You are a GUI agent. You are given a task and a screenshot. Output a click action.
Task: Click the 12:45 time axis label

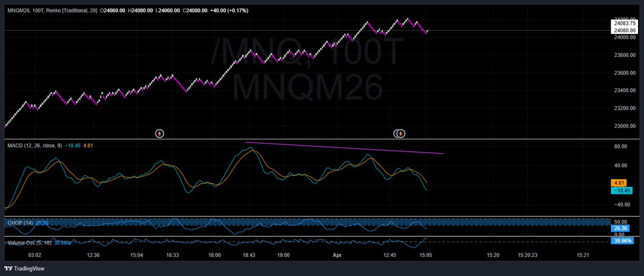click(390, 255)
